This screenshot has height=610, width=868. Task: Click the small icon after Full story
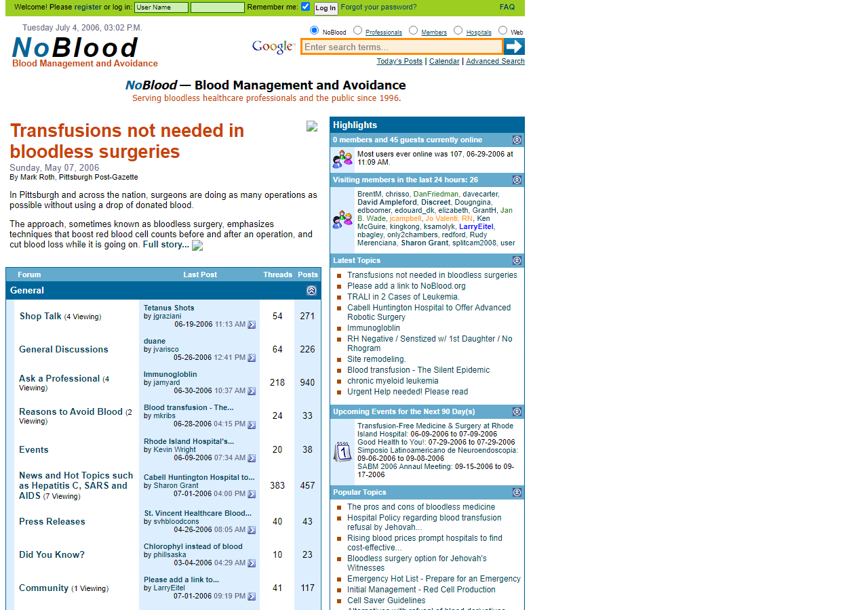[x=197, y=245]
